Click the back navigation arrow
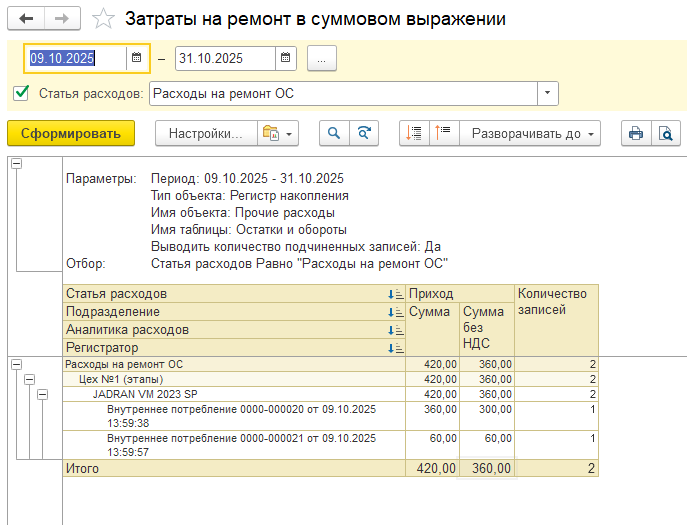Image resolution: width=687 pixels, height=525 pixels. 26,19
